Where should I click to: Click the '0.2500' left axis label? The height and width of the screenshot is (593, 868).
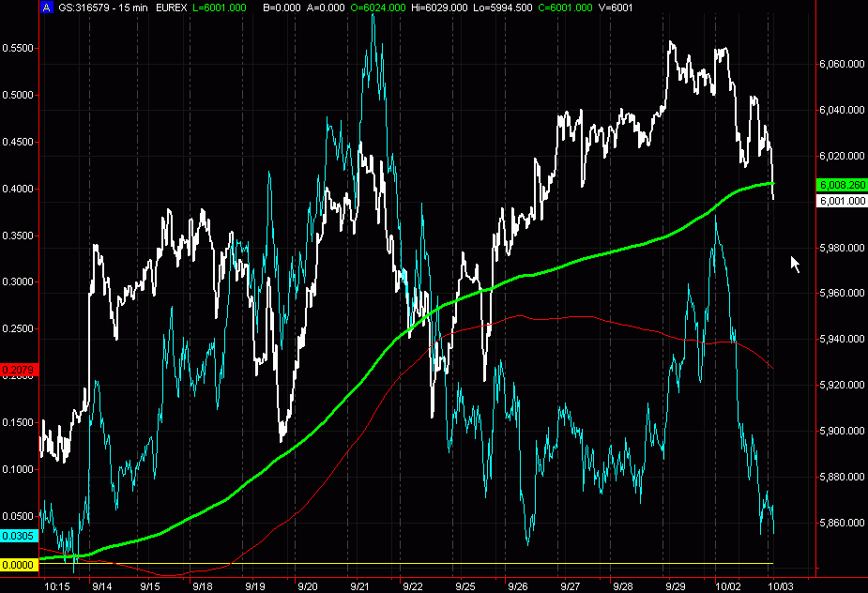[18, 329]
